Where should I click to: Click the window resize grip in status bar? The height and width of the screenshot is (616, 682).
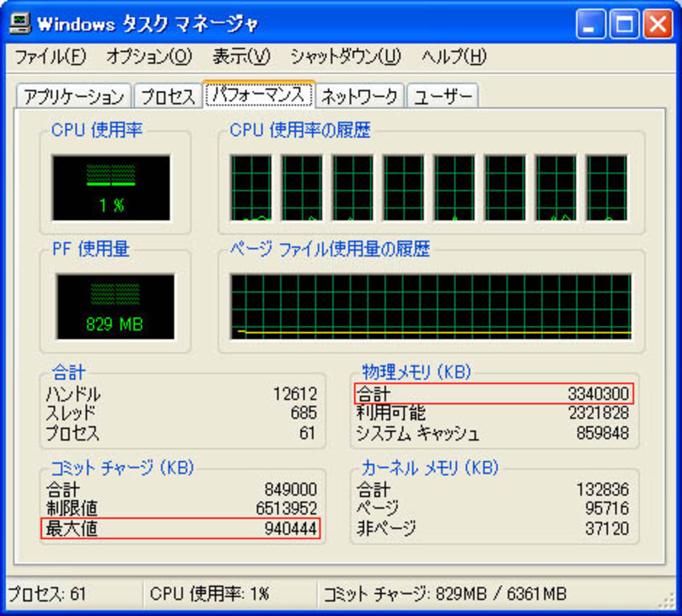pyautogui.click(x=667, y=601)
